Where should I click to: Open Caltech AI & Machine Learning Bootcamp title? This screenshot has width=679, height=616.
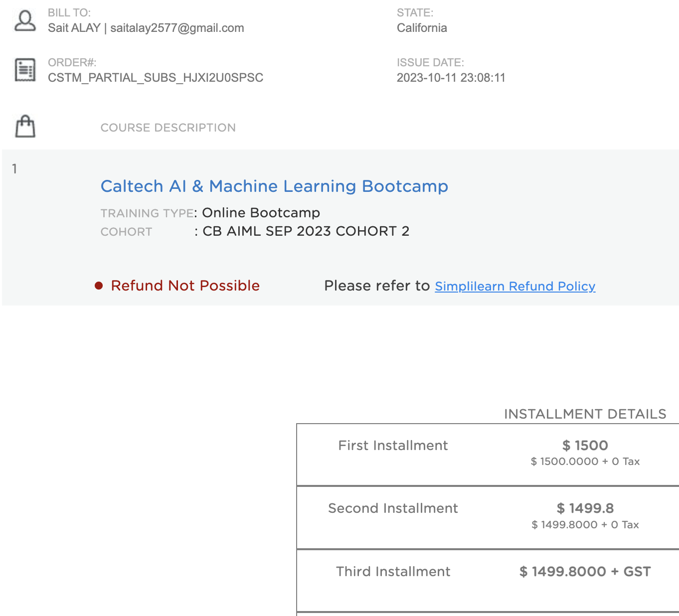click(x=274, y=186)
